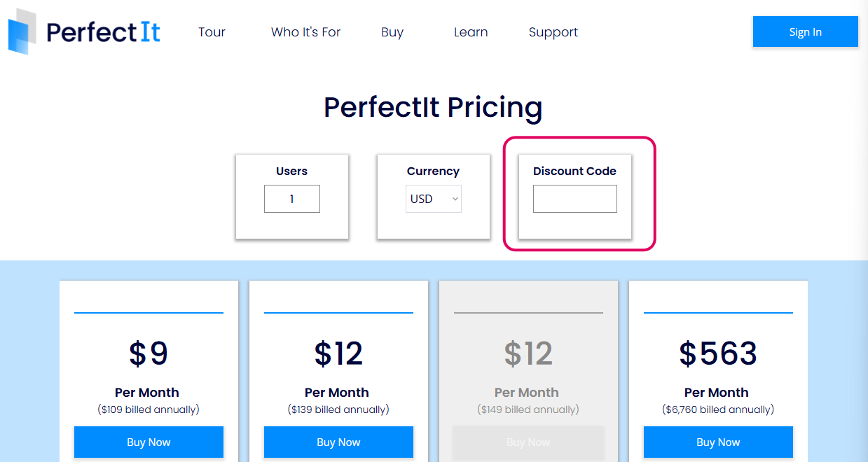Click the $6,760 billed annually note
868x462 pixels.
coord(718,409)
